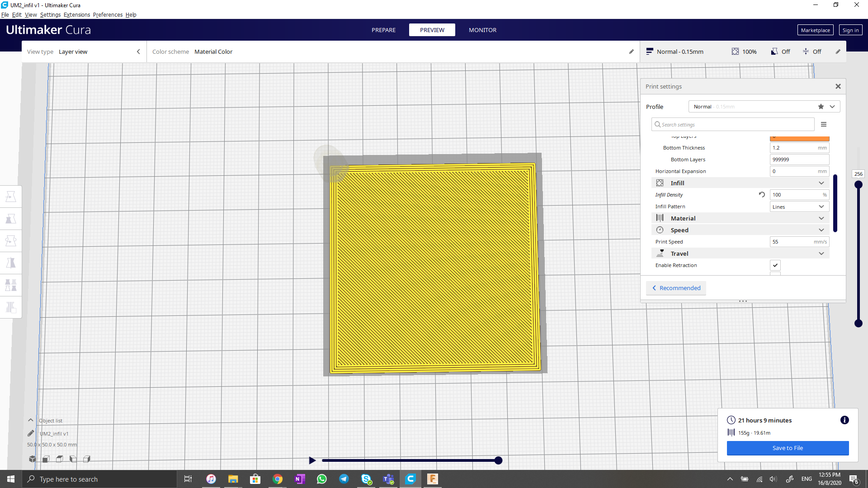Viewport: 868px width, 488px height.
Task: Click the Bottom Thickness value field
Action: pyautogui.click(x=799, y=148)
